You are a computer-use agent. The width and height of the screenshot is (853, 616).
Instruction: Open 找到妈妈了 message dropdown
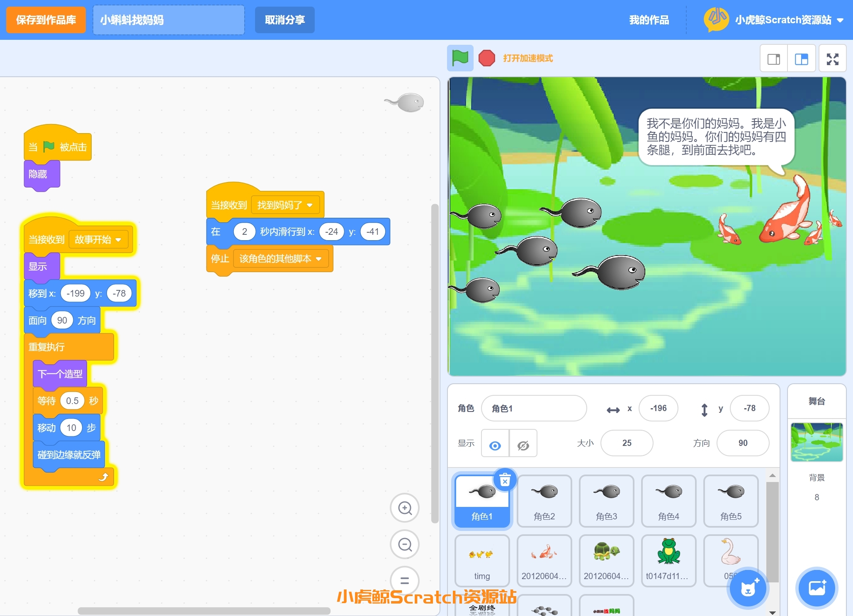point(309,205)
